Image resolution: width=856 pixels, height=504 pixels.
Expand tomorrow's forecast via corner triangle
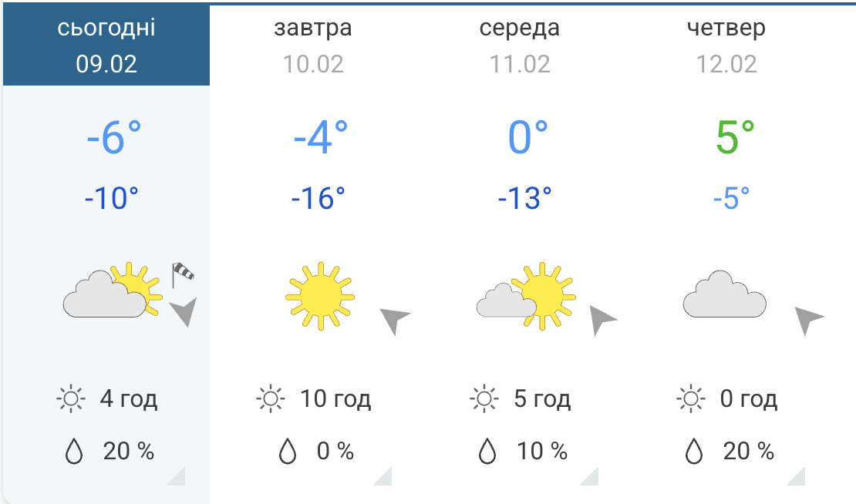click(384, 478)
